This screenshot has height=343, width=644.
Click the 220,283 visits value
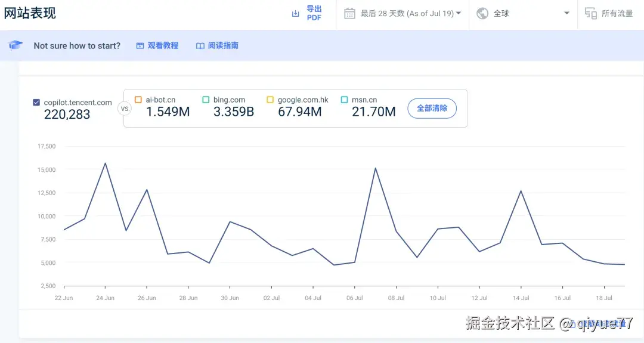pyautogui.click(x=67, y=114)
